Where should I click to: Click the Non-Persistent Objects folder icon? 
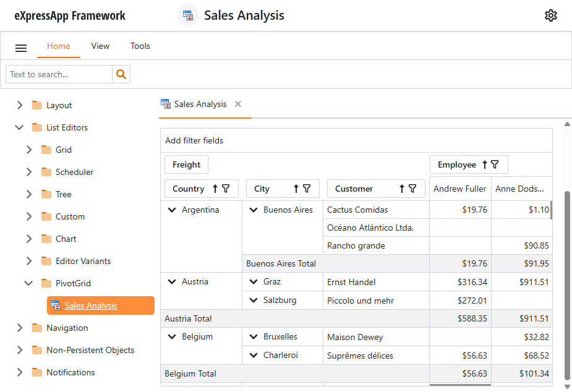coord(37,350)
